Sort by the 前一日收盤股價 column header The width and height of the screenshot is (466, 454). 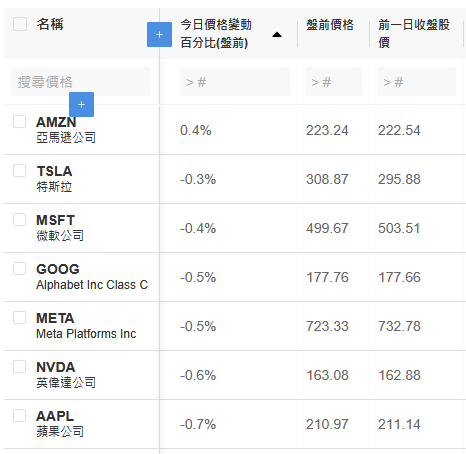414,33
